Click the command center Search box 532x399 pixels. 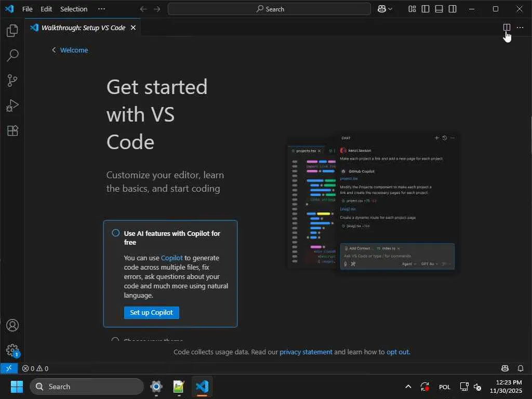click(x=270, y=9)
